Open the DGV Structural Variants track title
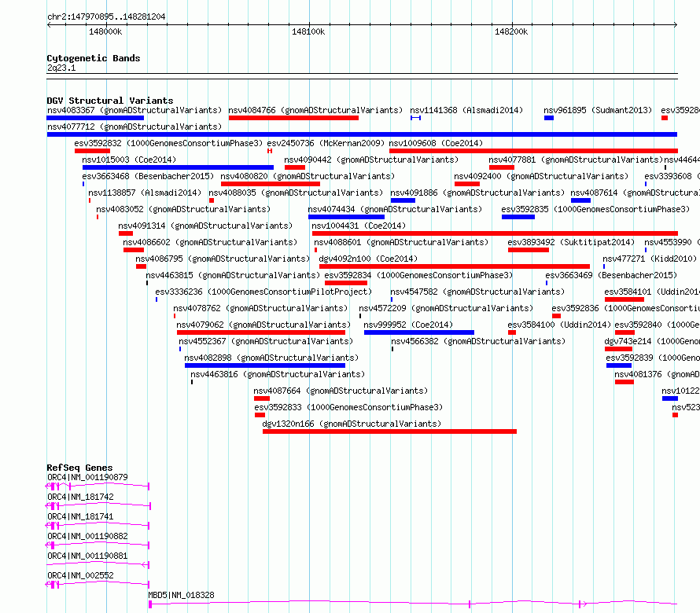Image resolution: width=700 pixels, height=613 pixels. point(110,101)
